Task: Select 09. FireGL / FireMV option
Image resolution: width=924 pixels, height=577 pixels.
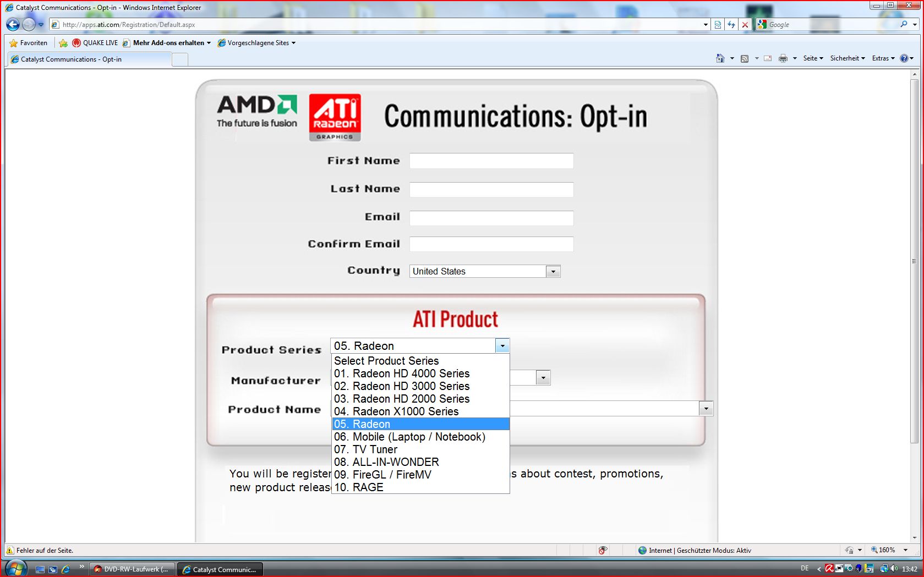Action: click(420, 475)
